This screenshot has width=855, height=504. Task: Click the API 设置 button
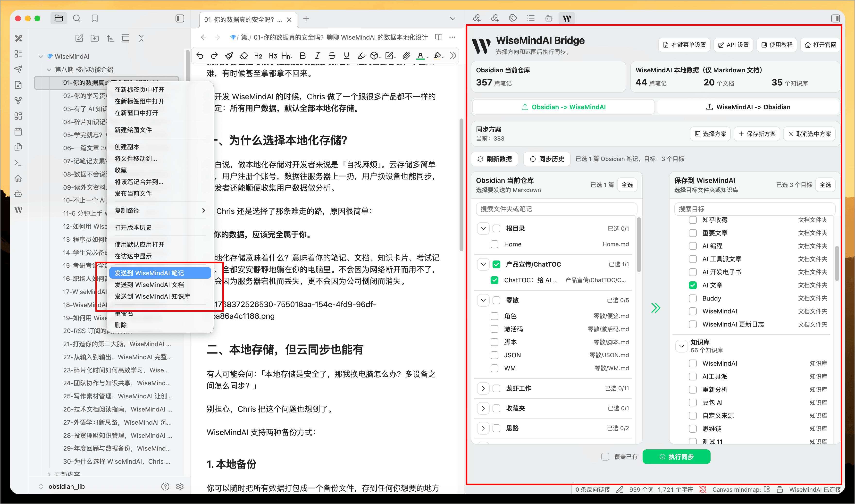coord(733,45)
